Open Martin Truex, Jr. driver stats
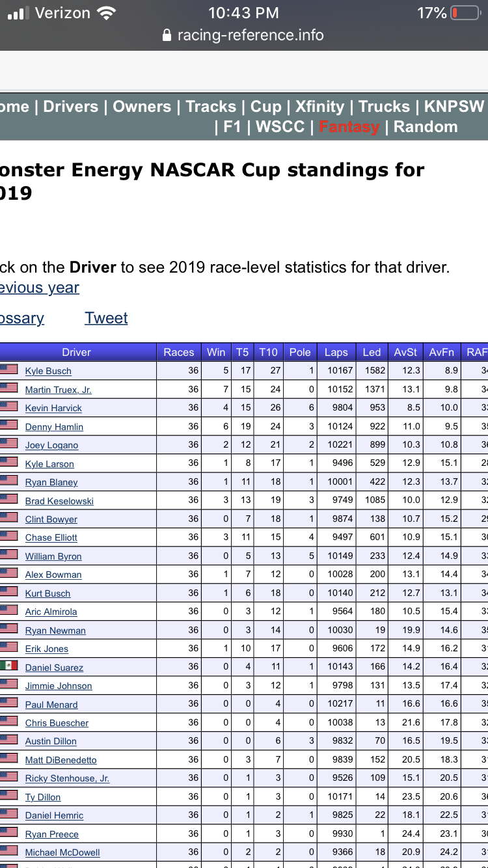 [x=58, y=390]
